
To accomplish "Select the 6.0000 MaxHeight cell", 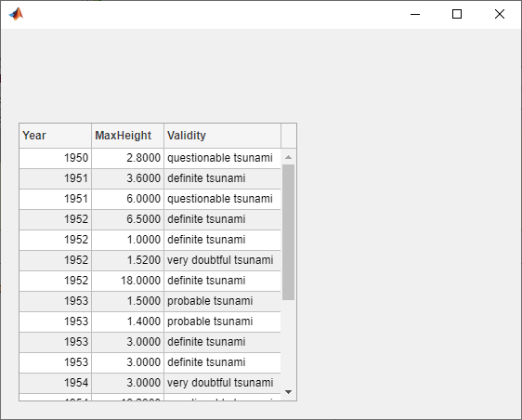I will tap(128, 199).
